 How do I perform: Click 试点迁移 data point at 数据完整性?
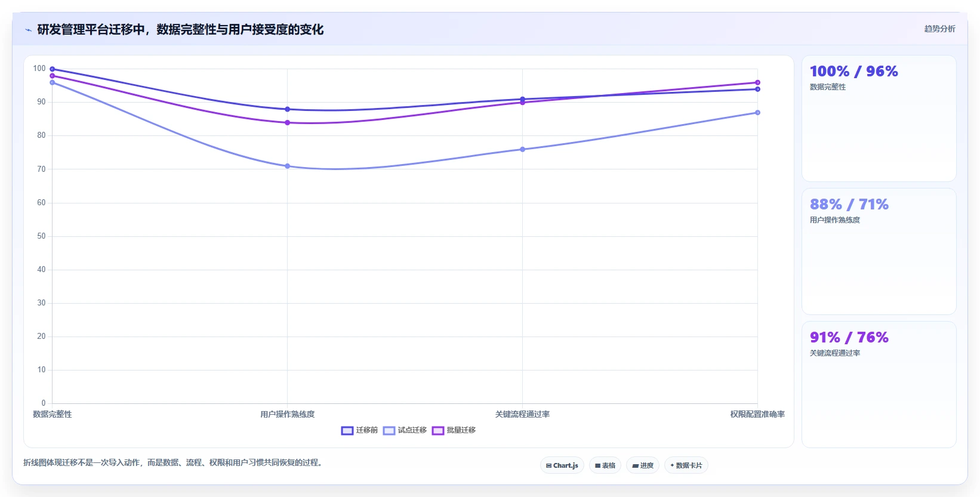(x=53, y=83)
